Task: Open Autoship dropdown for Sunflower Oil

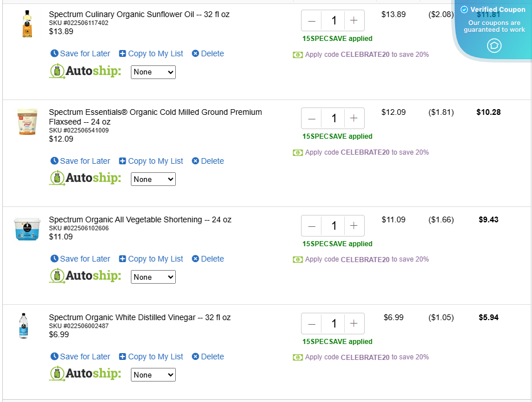Action: click(153, 72)
